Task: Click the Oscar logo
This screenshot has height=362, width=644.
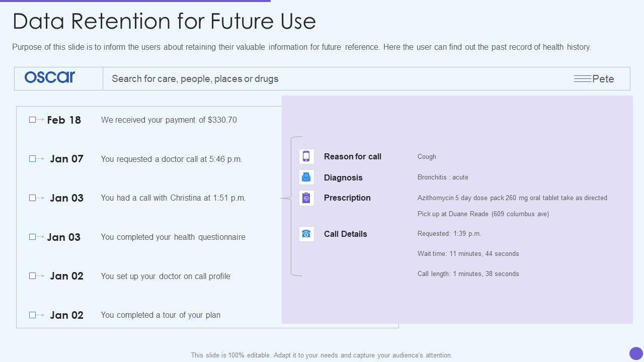Action: [x=50, y=77]
